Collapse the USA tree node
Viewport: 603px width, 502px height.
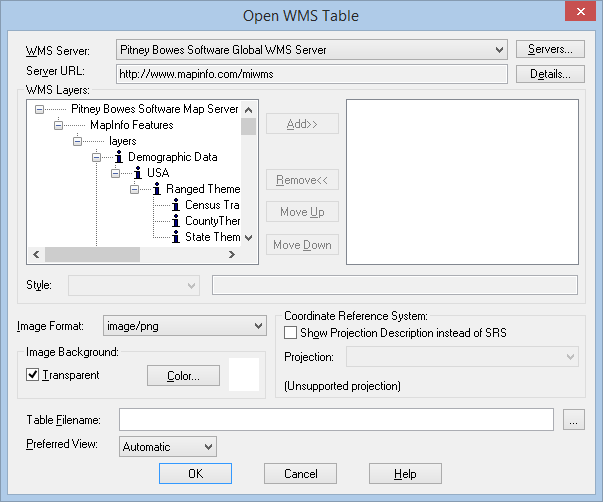[115, 173]
